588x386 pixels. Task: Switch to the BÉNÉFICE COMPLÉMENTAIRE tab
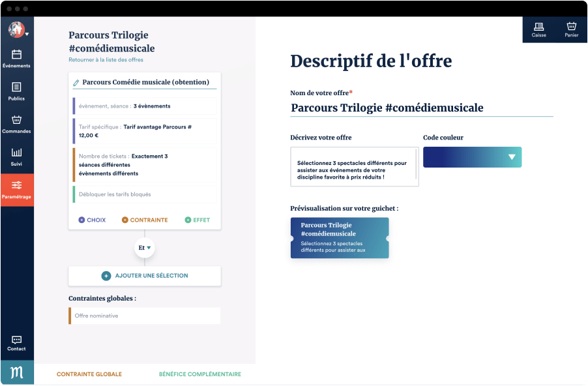[x=199, y=374]
